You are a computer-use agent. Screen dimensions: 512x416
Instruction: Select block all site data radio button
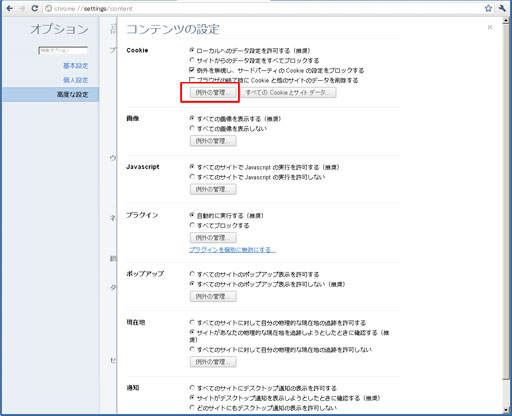pyautogui.click(x=192, y=60)
